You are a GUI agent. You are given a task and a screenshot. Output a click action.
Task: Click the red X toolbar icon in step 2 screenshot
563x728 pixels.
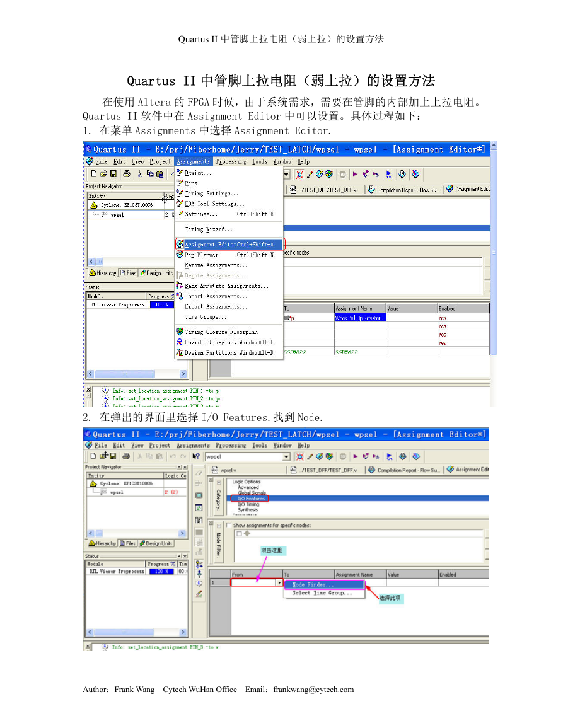(300, 457)
